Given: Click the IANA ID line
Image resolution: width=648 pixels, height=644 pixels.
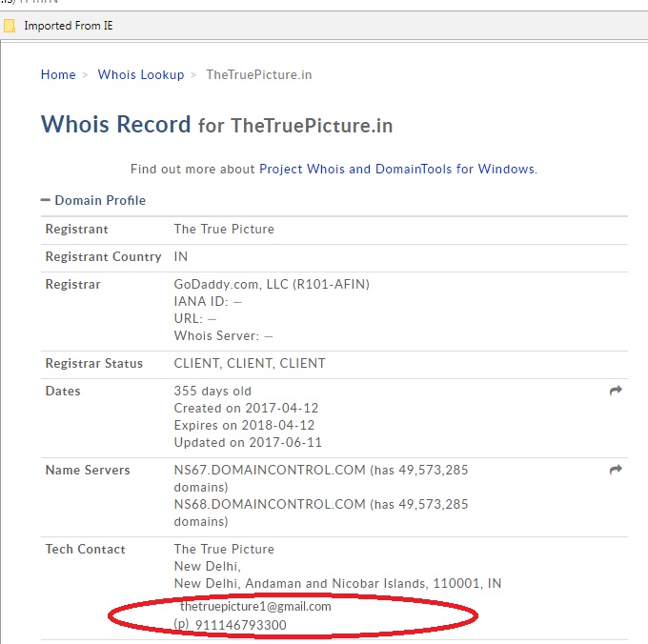Looking at the screenshot, I should tap(208, 302).
